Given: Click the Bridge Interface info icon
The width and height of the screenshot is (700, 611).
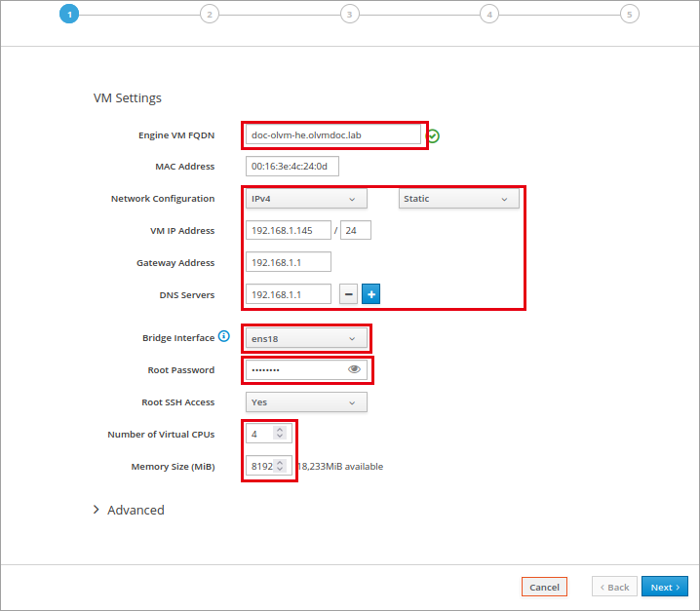Looking at the screenshot, I should click(223, 336).
